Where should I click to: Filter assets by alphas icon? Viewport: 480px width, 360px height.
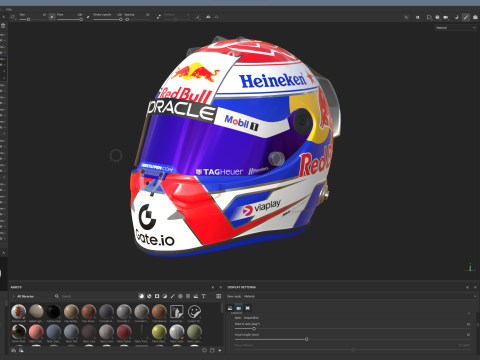coord(180,296)
